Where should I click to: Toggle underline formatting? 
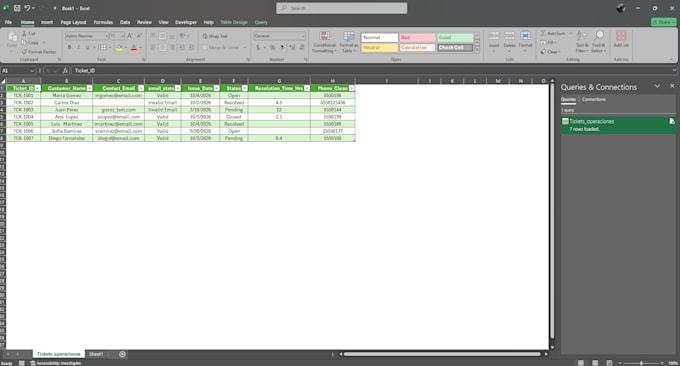point(88,47)
